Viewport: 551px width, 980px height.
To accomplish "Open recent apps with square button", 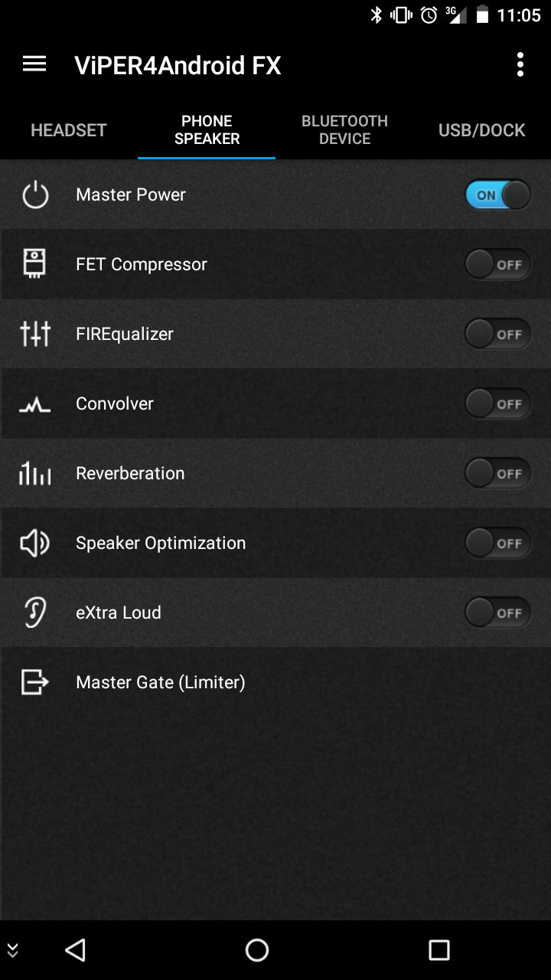I will tap(439, 950).
